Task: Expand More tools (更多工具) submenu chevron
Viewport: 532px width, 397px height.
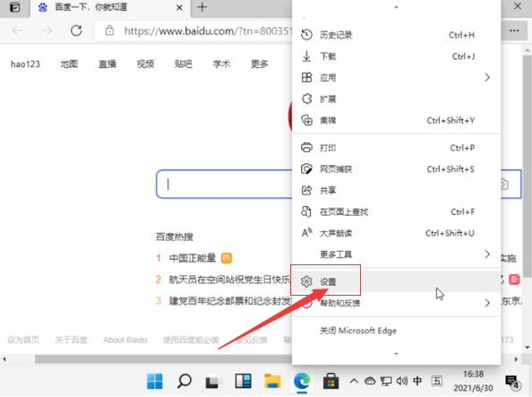Action: (x=487, y=254)
